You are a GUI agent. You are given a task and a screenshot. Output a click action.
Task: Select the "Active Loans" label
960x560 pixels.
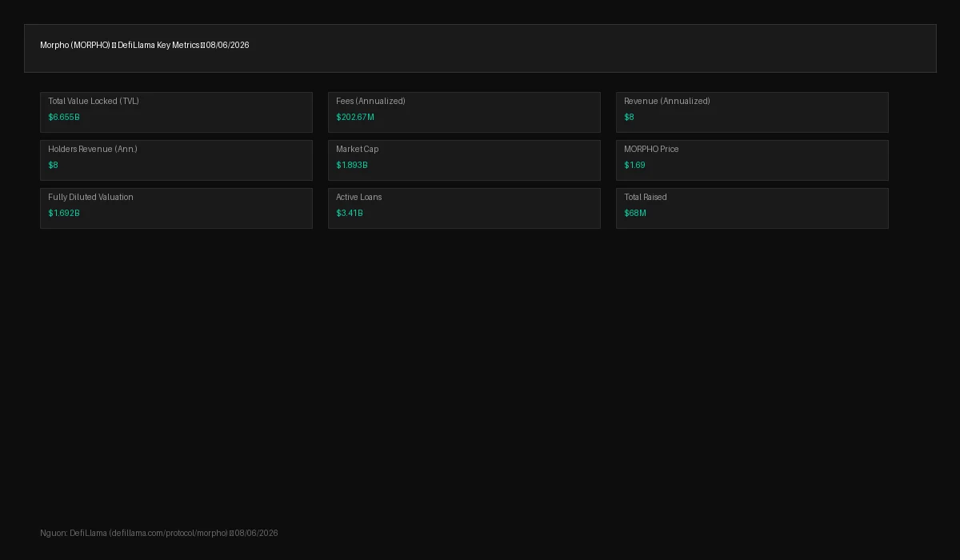359,198
